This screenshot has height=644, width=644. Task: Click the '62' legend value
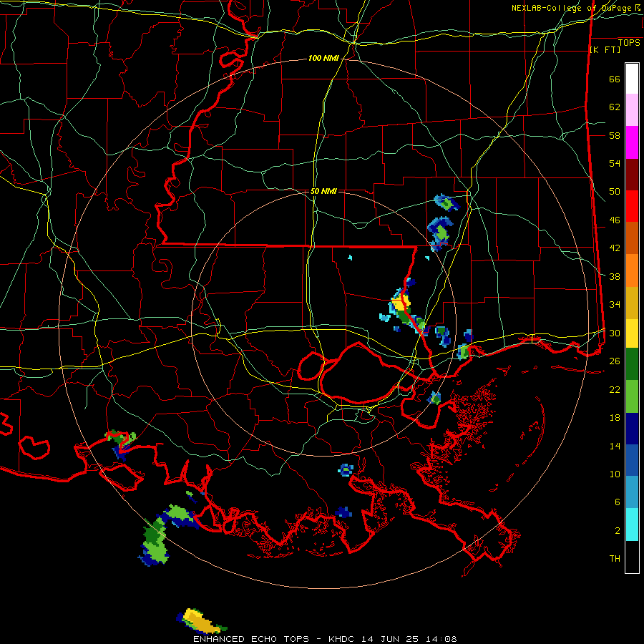[615, 107]
